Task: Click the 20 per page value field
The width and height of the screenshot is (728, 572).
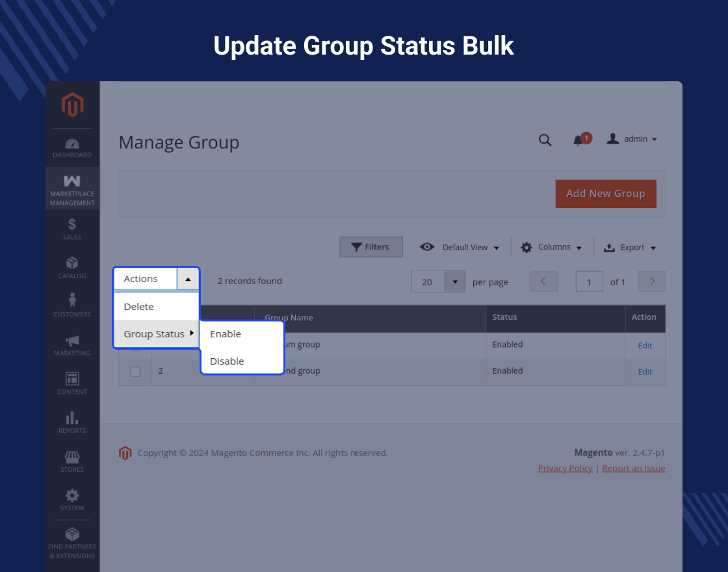Action: pyautogui.click(x=428, y=282)
